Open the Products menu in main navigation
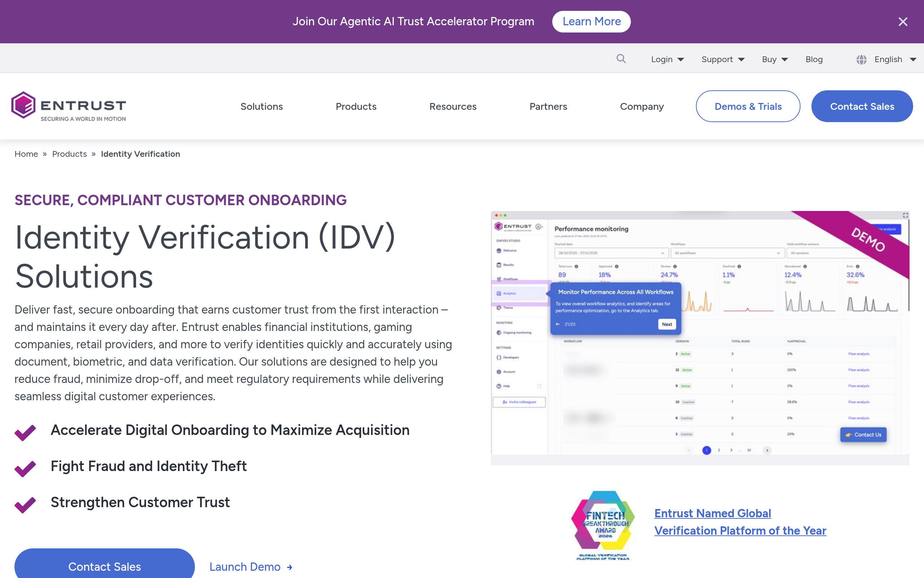The width and height of the screenshot is (924, 578). [x=356, y=106]
